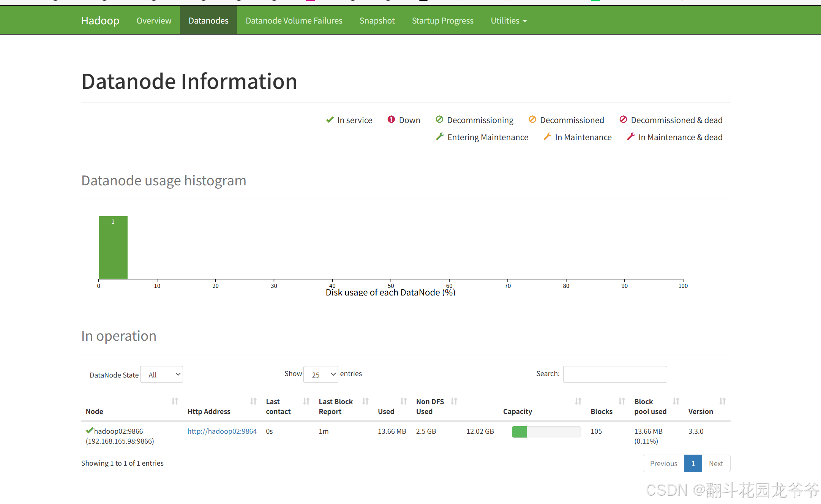Click the Entering Maintenance wrench icon
Viewport: 821px width, 504px height.
tap(440, 137)
